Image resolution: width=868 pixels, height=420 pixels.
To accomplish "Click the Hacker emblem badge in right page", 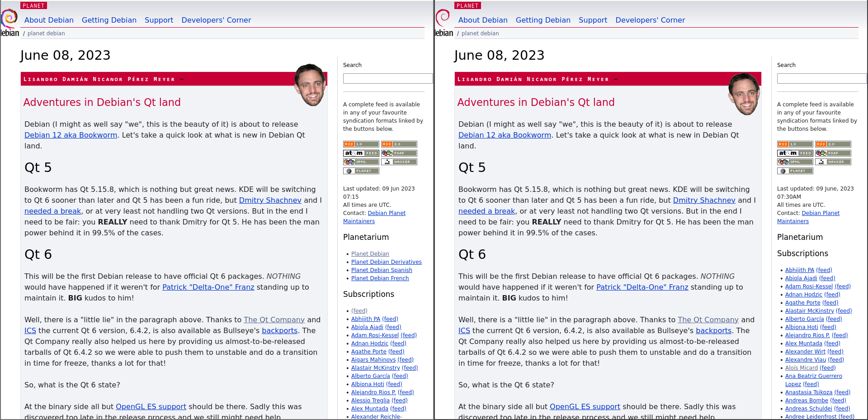I will (833, 162).
